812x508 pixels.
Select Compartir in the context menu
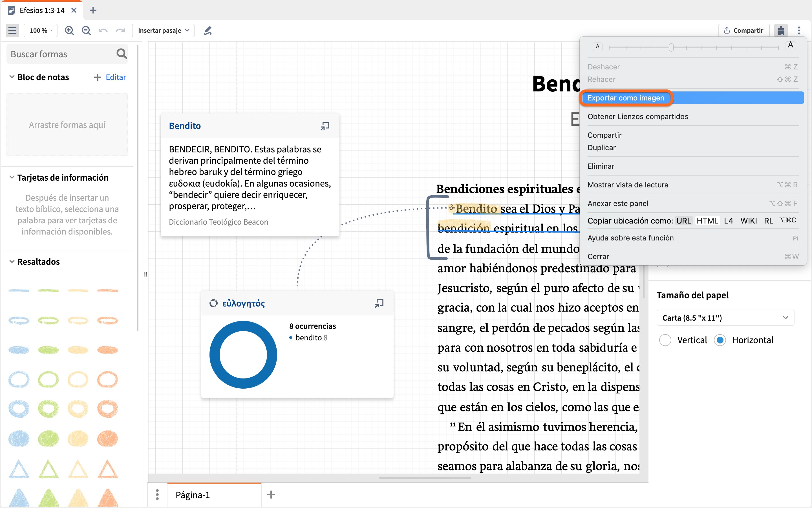(693, 135)
